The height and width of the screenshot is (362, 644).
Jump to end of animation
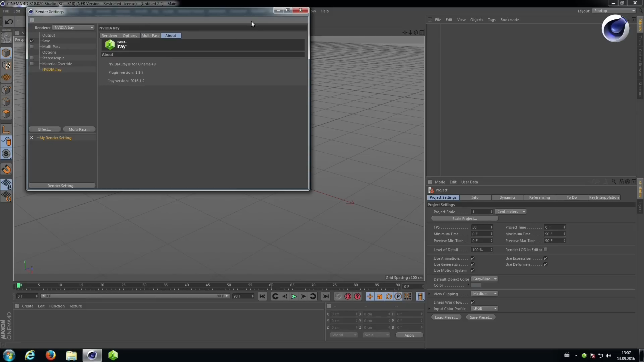(x=326, y=296)
